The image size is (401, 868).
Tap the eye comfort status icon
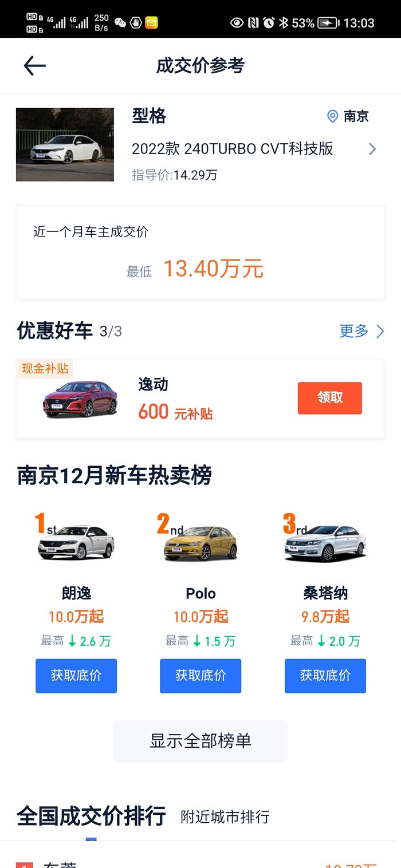(237, 23)
